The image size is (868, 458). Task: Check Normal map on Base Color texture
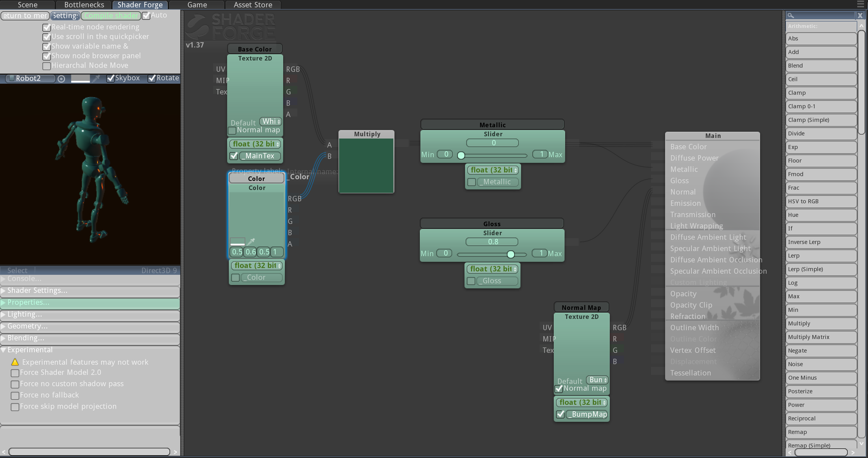232,131
